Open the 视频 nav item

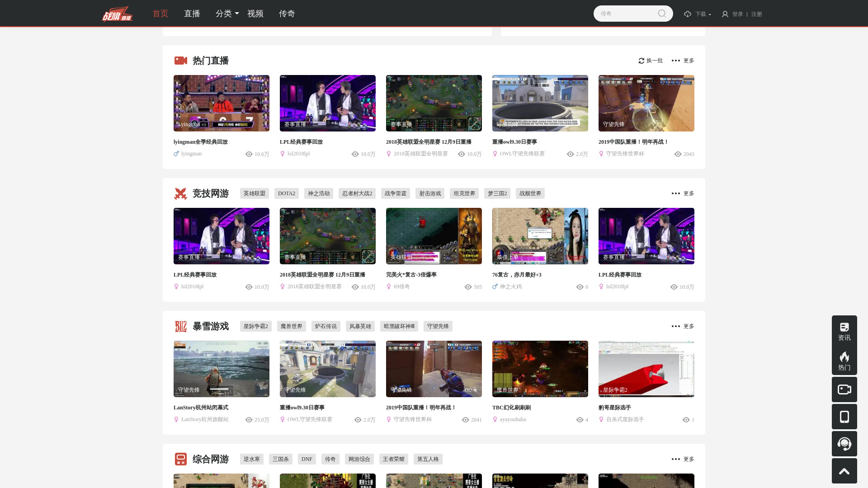(255, 14)
